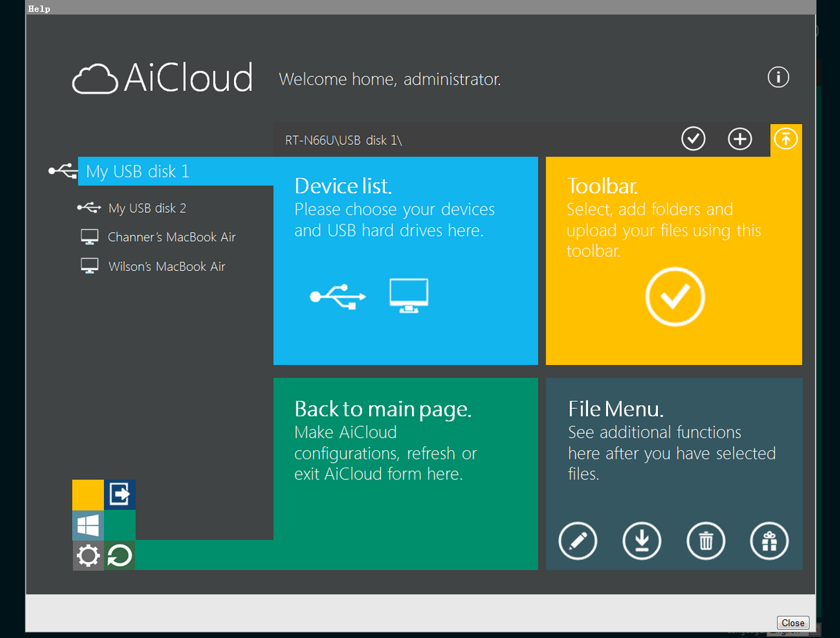Click the download icon in File Menu
The width and height of the screenshot is (840, 638).
coord(642,540)
